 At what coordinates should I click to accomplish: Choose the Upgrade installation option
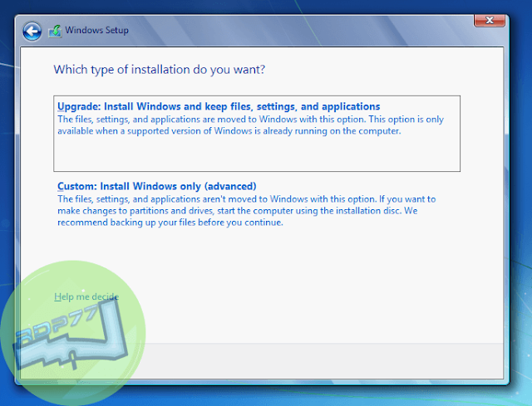point(257,134)
